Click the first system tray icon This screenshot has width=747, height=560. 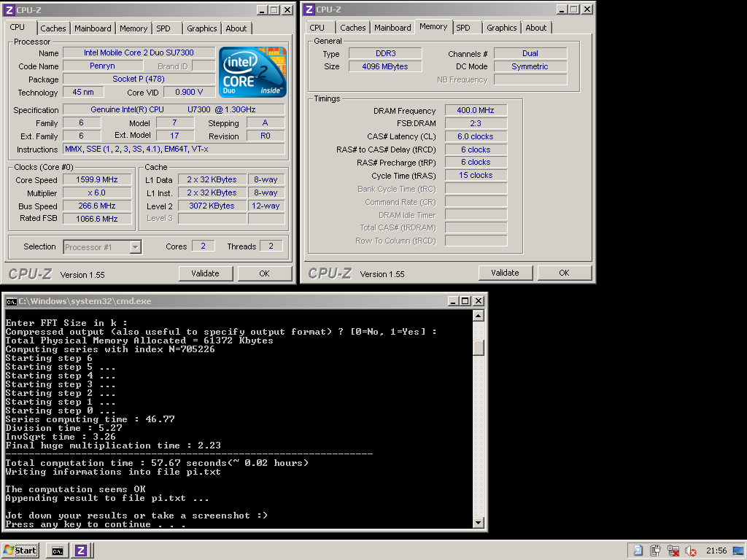[638, 551]
